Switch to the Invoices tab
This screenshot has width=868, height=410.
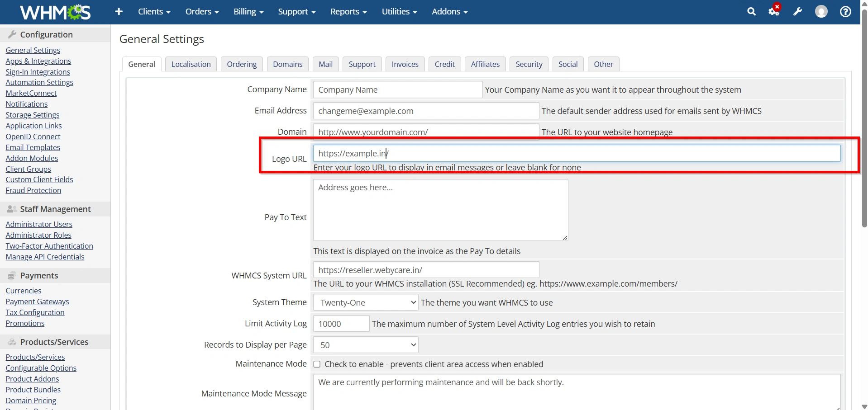(405, 64)
